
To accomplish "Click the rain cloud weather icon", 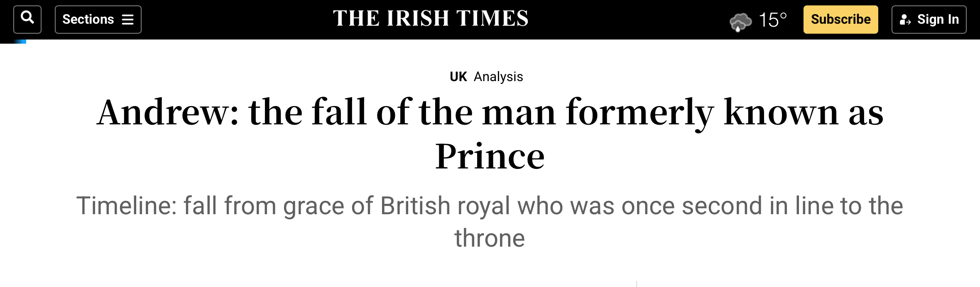I will point(740,22).
